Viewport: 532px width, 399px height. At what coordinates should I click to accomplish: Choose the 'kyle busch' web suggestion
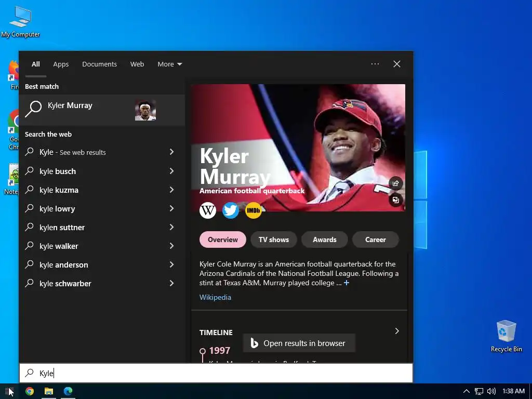[102, 171]
